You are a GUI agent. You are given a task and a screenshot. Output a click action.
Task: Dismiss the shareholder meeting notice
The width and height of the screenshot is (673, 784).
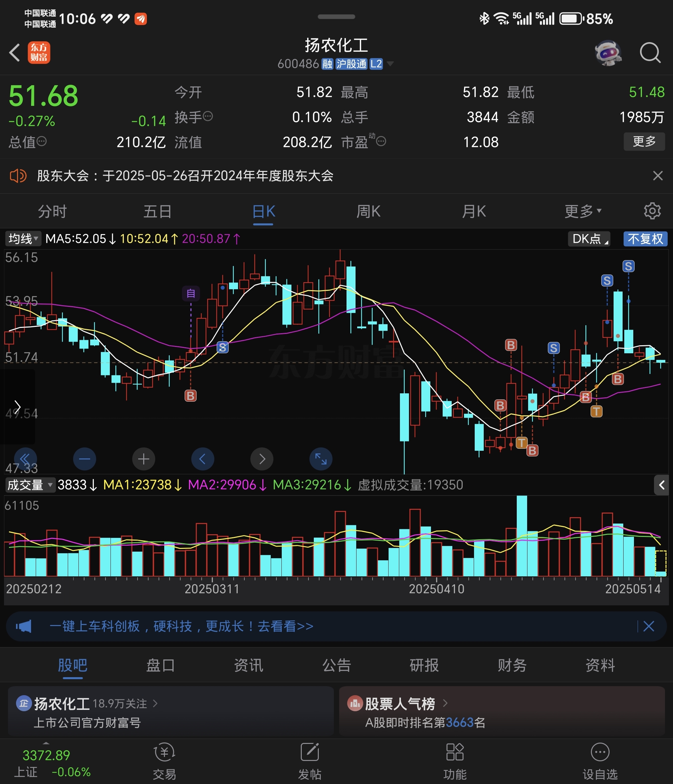658,176
